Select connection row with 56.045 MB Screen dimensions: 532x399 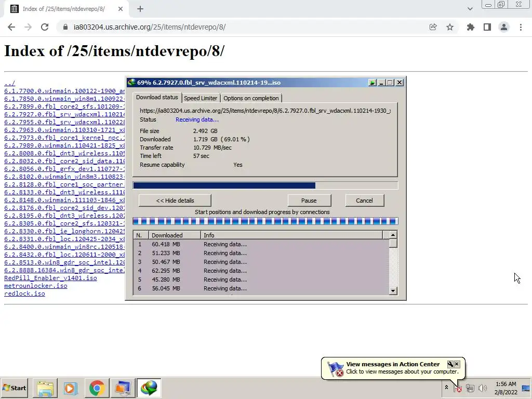(261, 288)
